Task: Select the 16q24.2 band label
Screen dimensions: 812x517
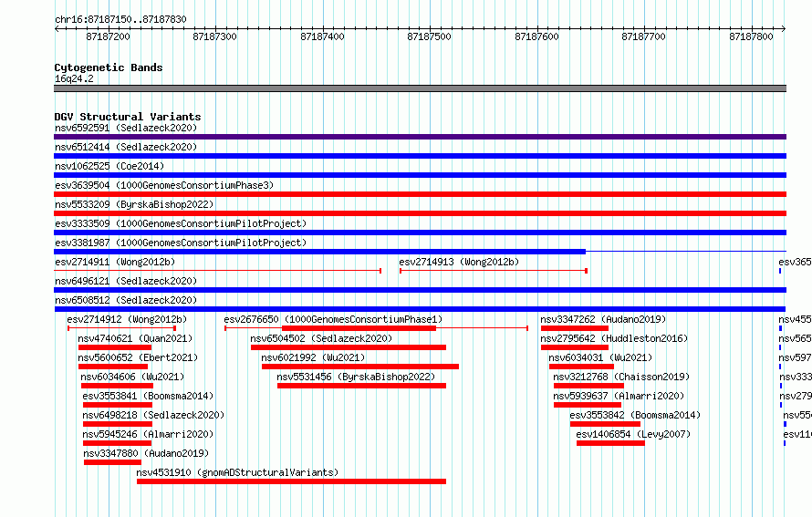Action: 74,78
